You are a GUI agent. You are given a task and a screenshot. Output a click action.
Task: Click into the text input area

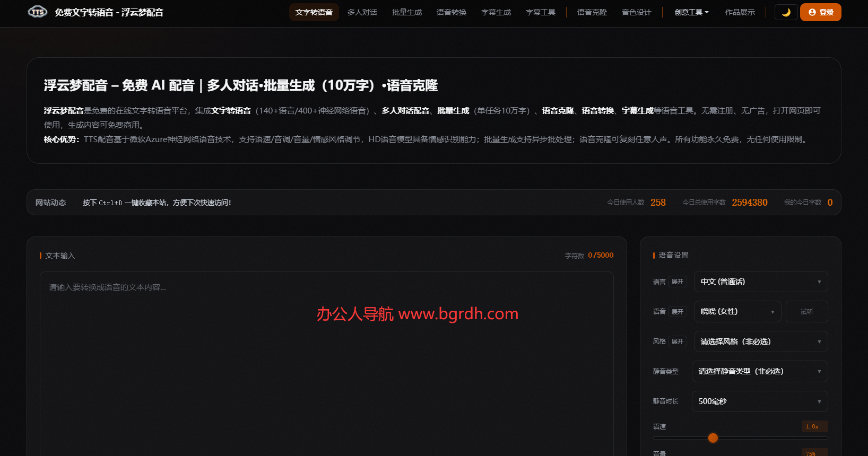point(327,364)
